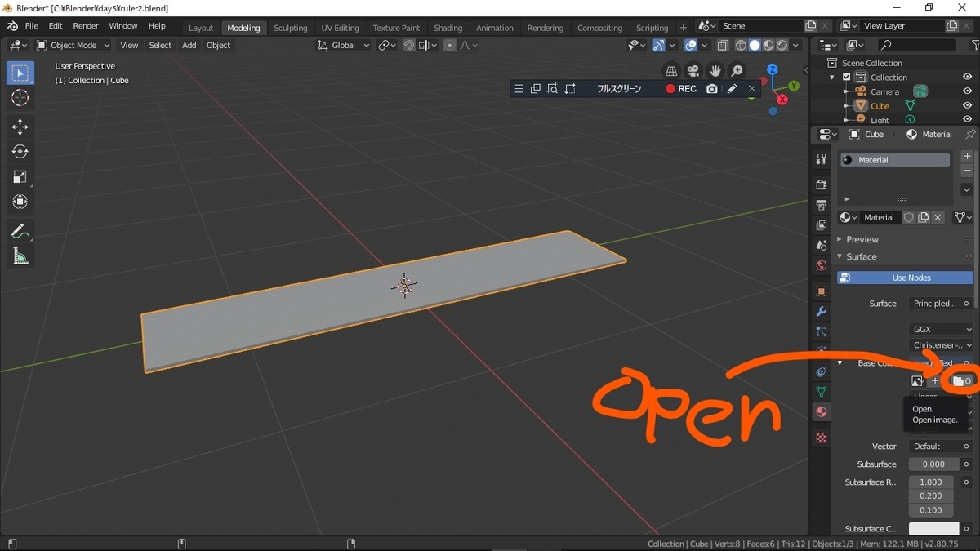
Task: Select the Rotate tool
Action: (x=20, y=152)
